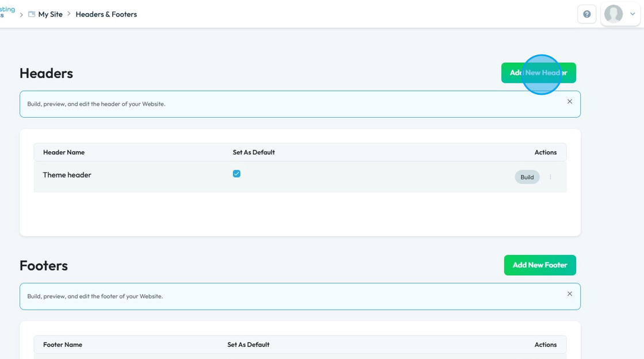This screenshot has height=359, width=644.
Task: Click Theme header row name
Action: click(x=67, y=175)
